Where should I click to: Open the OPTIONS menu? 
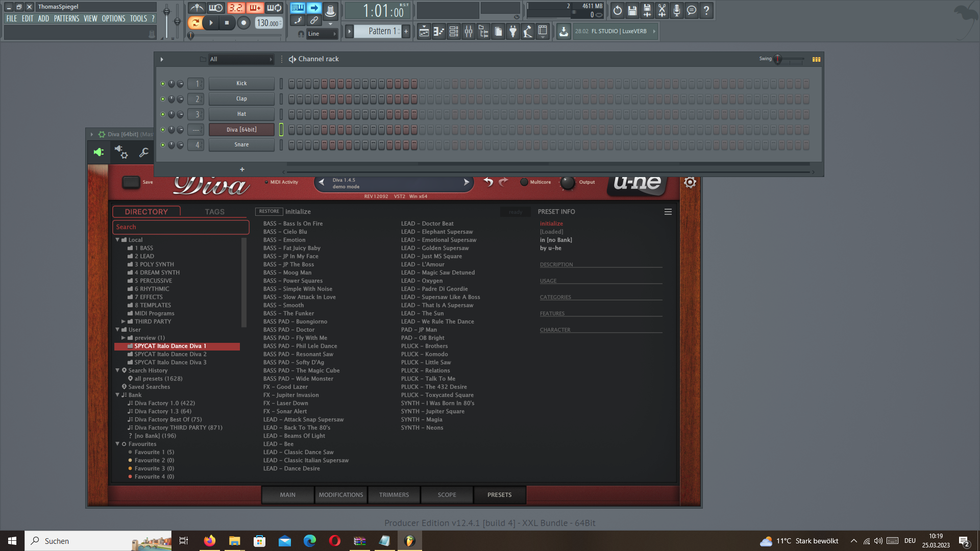click(x=113, y=18)
